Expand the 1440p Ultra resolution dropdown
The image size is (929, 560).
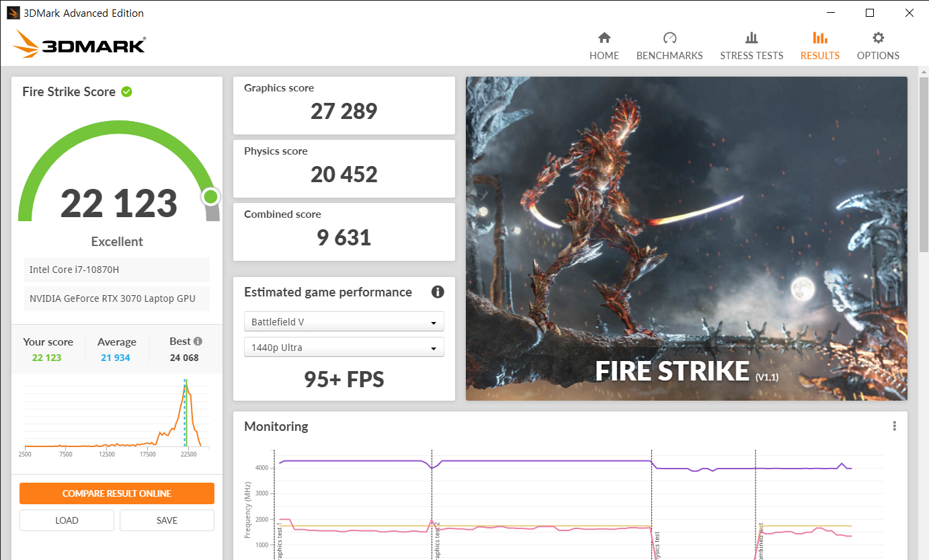tap(344, 348)
